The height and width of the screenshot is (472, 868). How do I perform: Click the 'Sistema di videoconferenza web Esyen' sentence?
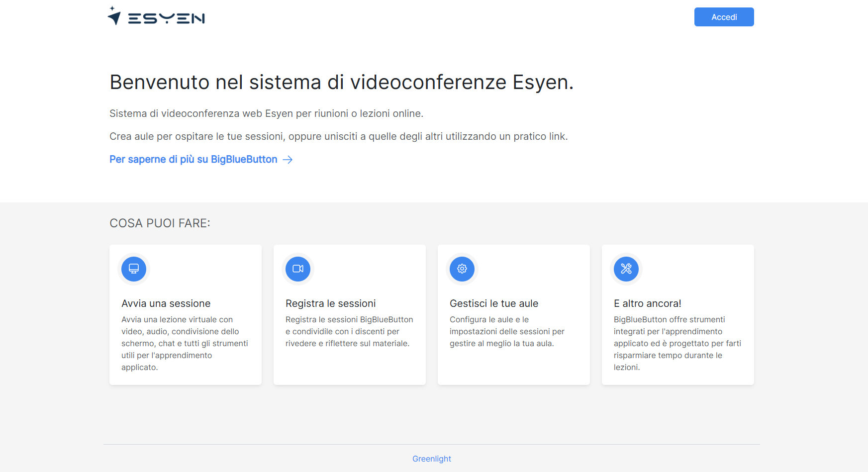click(x=266, y=113)
